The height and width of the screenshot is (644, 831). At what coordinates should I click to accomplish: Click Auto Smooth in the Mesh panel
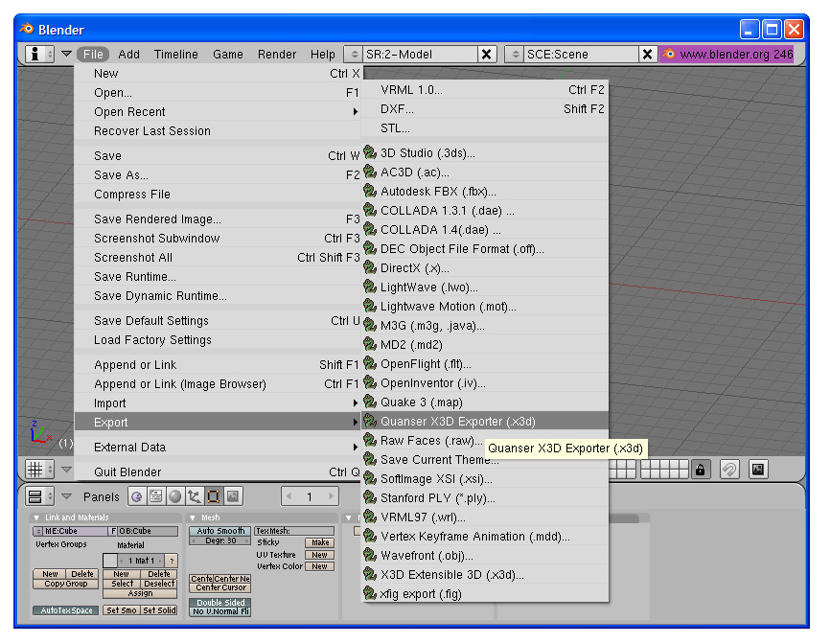coord(220,532)
